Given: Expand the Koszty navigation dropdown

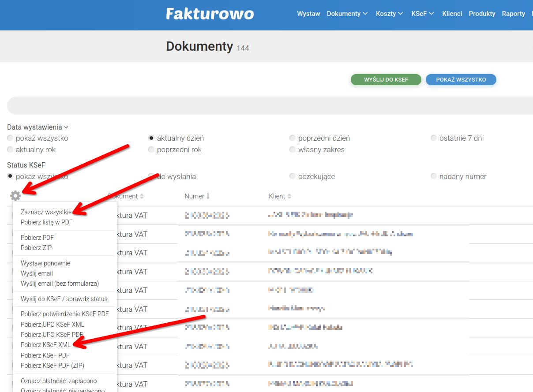Looking at the screenshot, I should coord(389,14).
